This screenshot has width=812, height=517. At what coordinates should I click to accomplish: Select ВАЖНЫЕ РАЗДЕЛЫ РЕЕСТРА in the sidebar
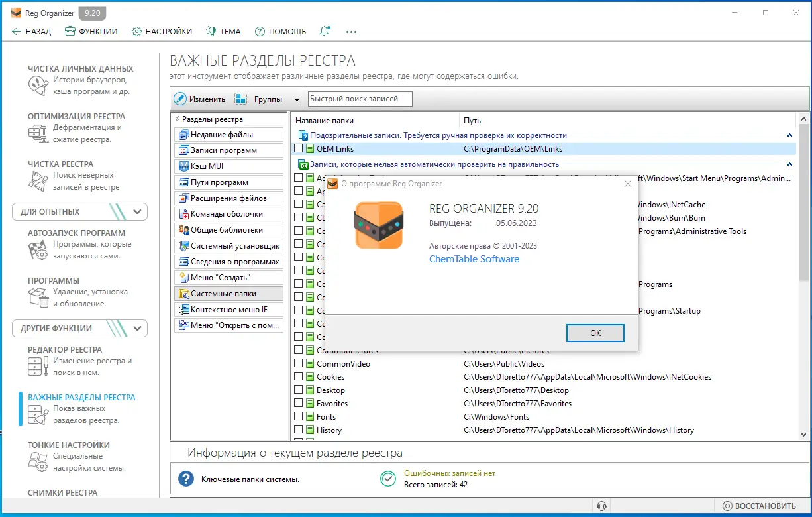(81, 408)
